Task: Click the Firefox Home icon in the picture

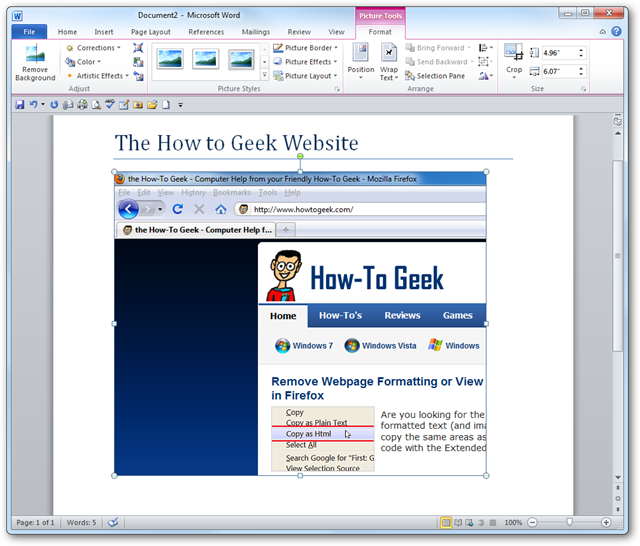Action: tap(221, 210)
